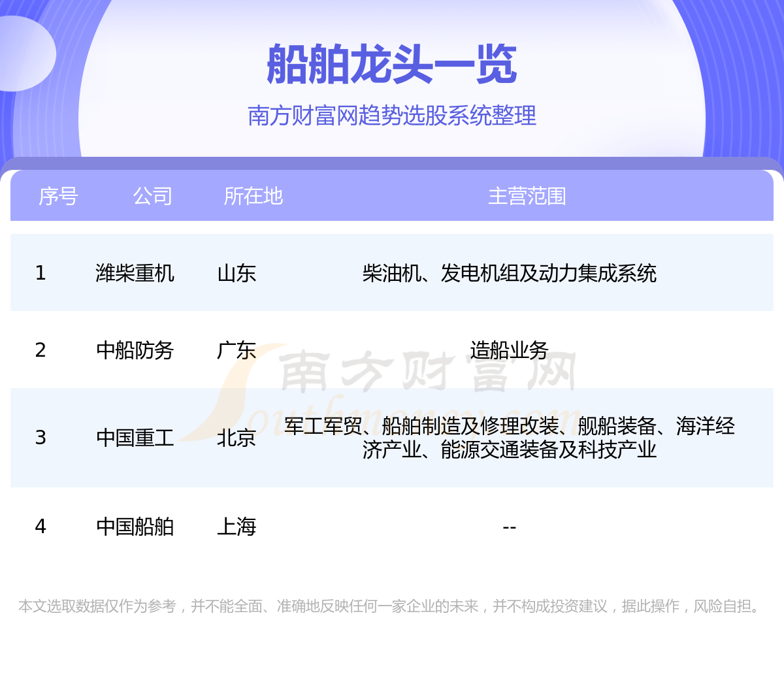Click location 山东
This screenshot has width=784, height=686.
[x=237, y=273]
